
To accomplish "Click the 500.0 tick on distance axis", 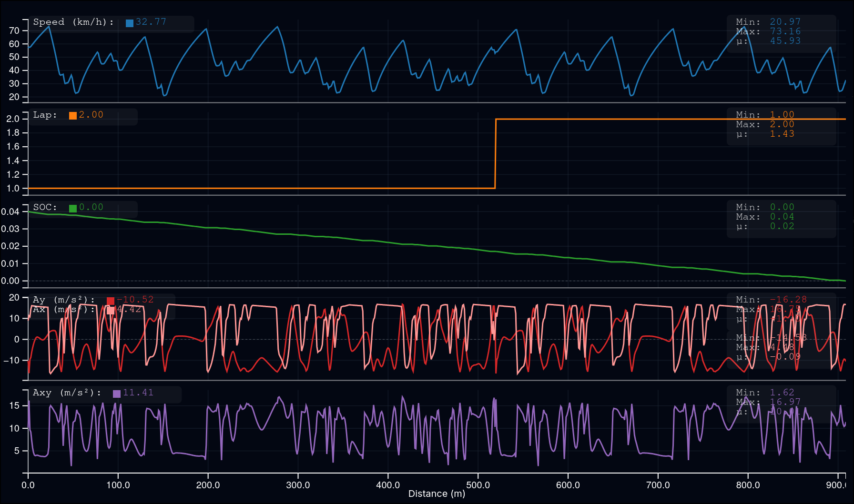I will [478, 485].
